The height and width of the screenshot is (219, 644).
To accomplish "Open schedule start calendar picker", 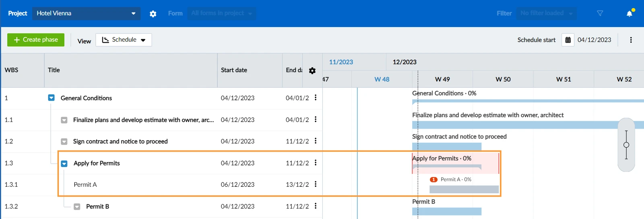I will (568, 40).
